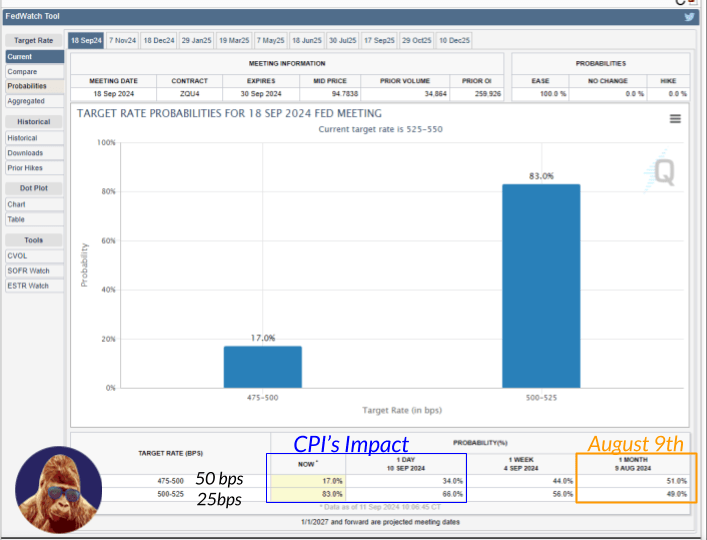Image resolution: width=707 pixels, height=540 pixels.
Task: Select Probabilities in the sidebar
Action: pos(27,86)
